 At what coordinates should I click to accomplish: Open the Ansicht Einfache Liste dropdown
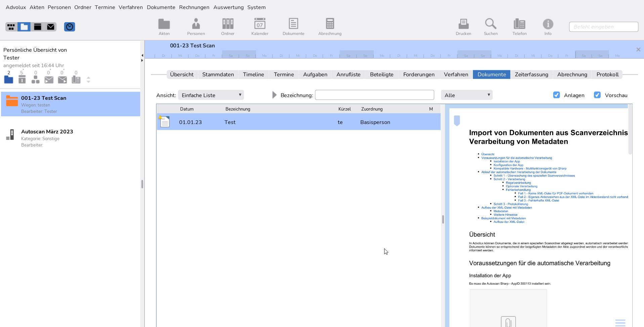[x=211, y=95]
